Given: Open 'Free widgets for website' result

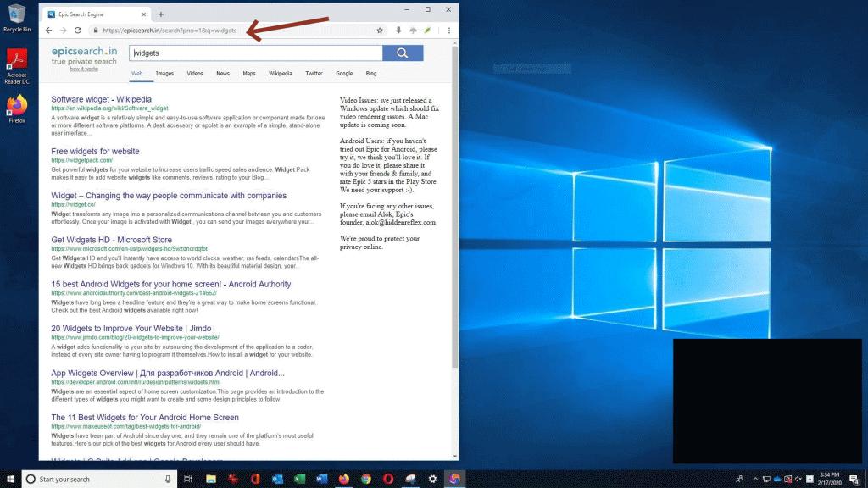Looking at the screenshot, I should [x=95, y=151].
